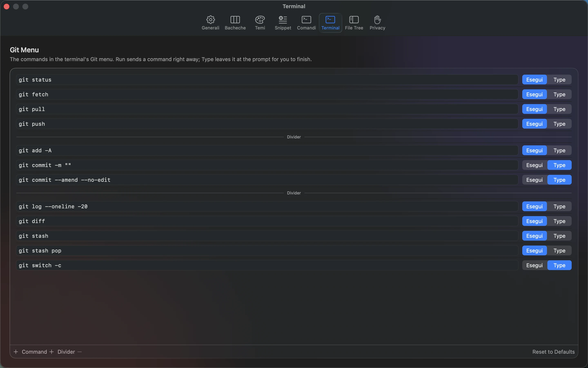Viewport: 588px width, 368px height.
Task: Add a new Divider with plus icon
Action: click(x=62, y=352)
